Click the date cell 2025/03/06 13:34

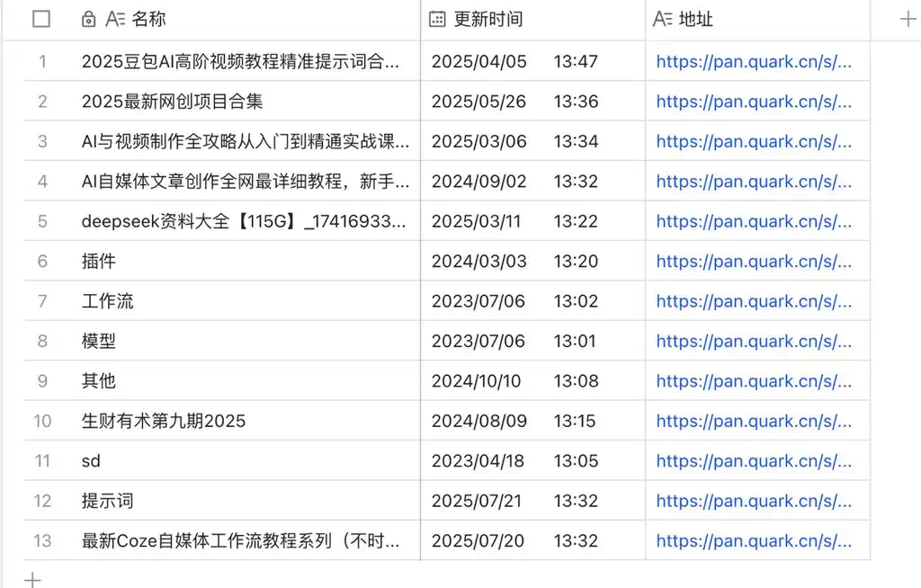click(532, 141)
